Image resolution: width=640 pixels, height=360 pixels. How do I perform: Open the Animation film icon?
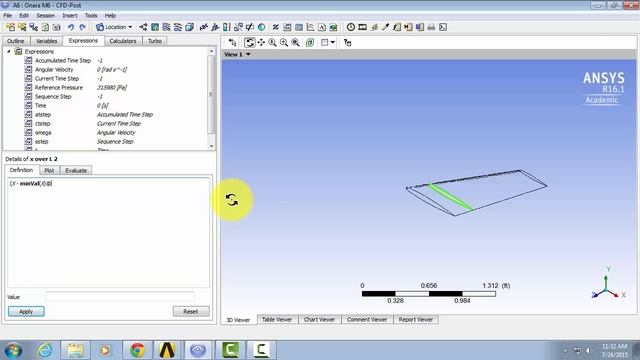pos(362,27)
